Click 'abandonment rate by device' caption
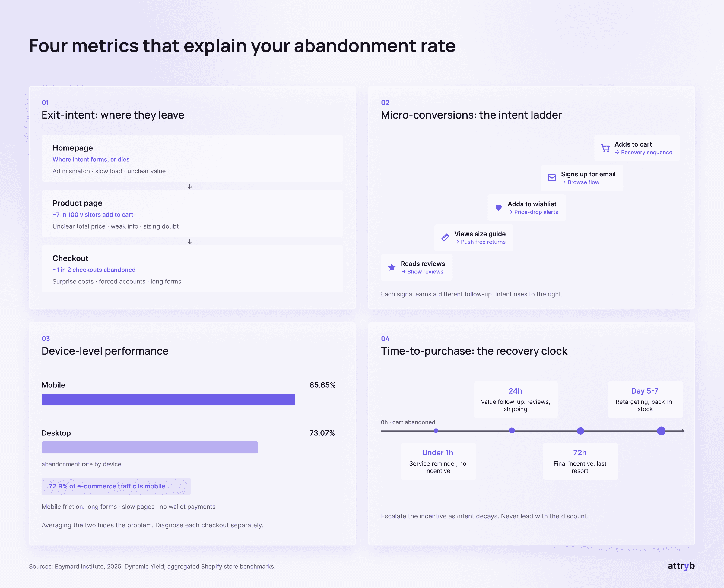The width and height of the screenshot is (724, 588). [81, 464]
